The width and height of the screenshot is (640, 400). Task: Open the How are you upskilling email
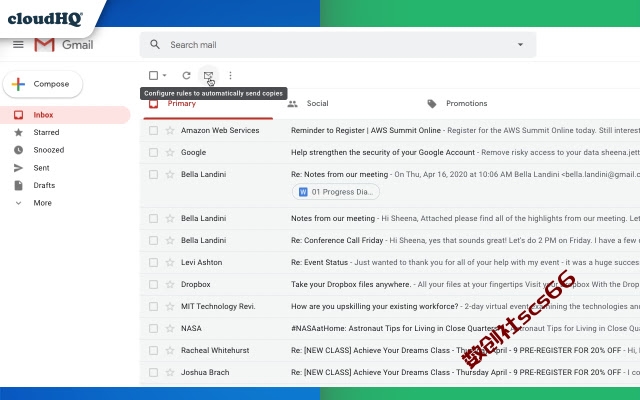(390, 307)
